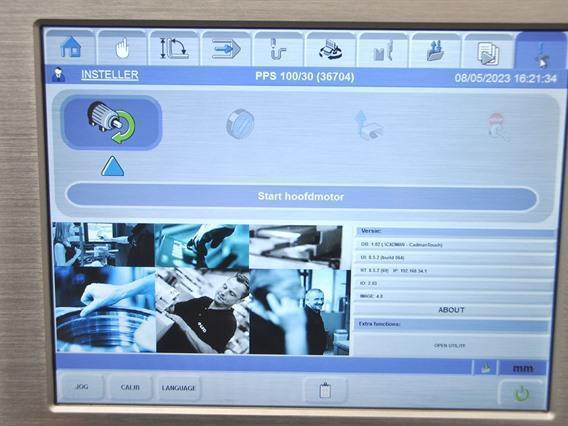The width and height of the screenshot is (568, 426).
Task: Click the date and time display
Action: tap(506, 78)
